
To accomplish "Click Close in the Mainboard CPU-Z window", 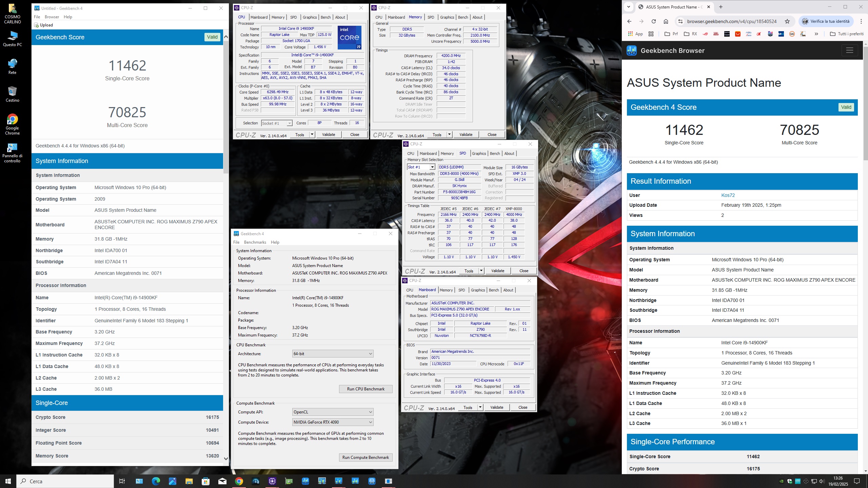I will coord(523,407).
